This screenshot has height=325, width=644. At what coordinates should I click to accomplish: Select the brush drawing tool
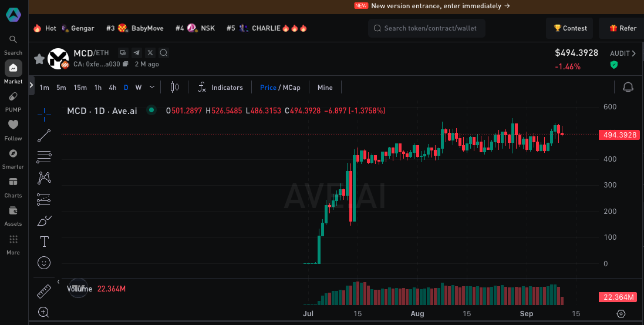[x=44, y=221]
